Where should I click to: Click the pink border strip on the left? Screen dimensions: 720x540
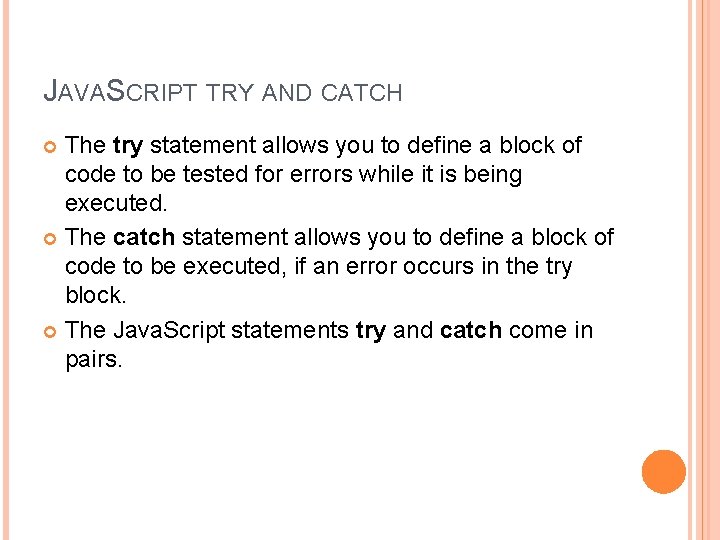coord(5,270)
